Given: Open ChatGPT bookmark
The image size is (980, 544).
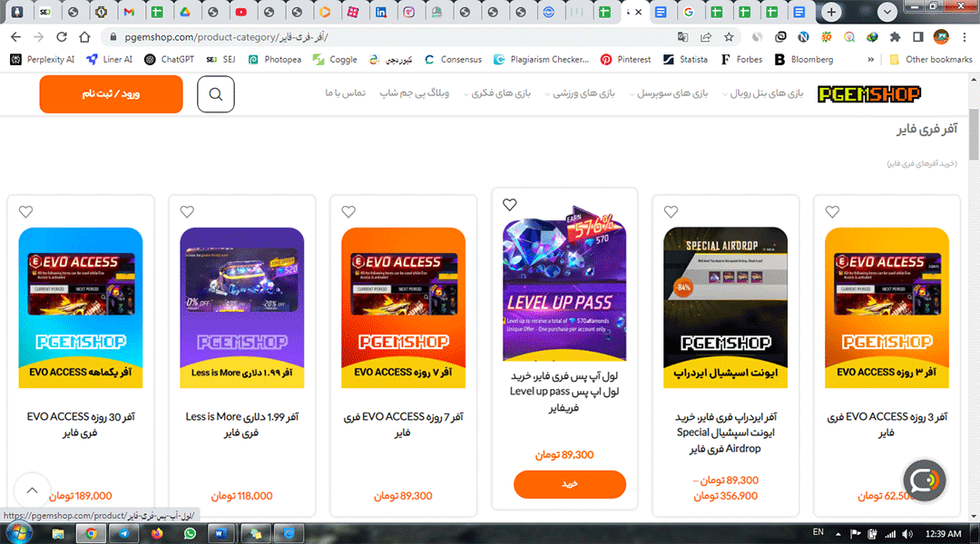Looking at the screenshot, I should coord(170,59).
